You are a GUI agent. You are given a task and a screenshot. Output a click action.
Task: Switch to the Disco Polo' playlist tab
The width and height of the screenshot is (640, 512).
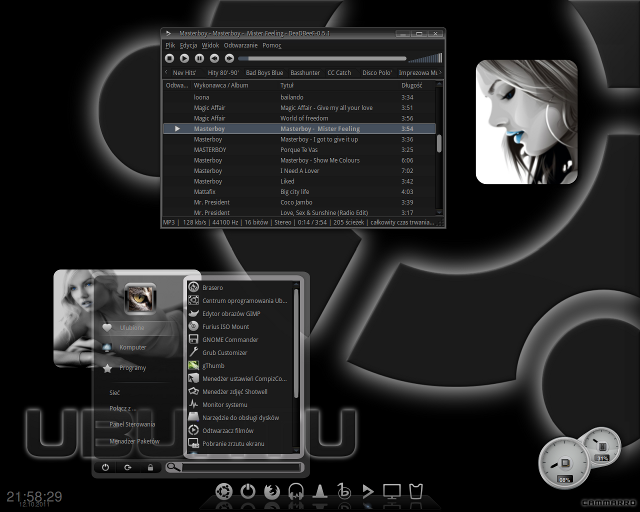click(x=377, y=73)
